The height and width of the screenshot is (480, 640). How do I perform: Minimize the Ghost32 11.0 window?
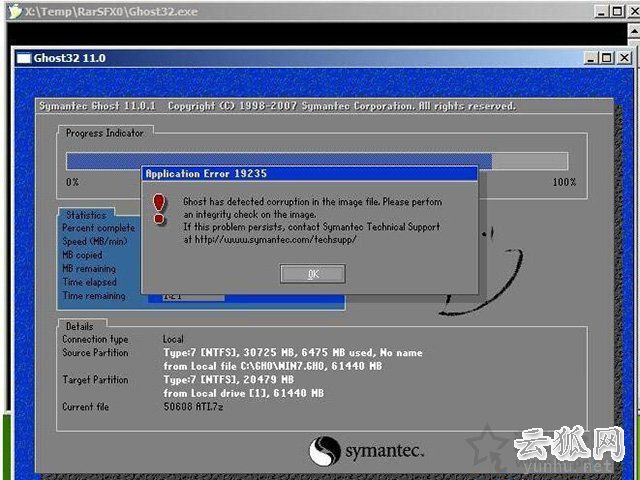click(591, 58)
